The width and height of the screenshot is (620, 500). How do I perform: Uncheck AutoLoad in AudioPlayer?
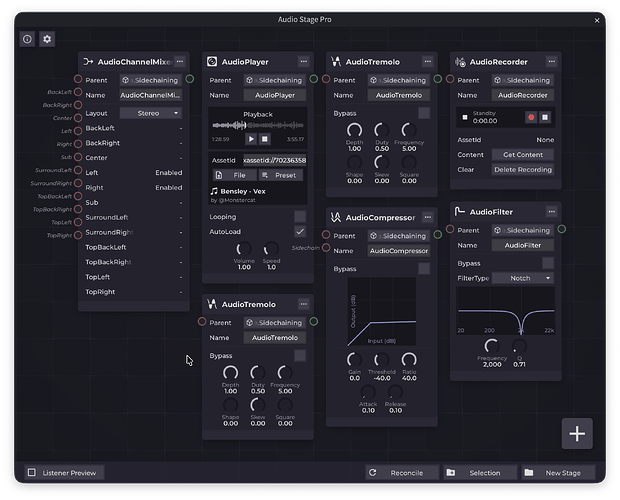(300, 232)
